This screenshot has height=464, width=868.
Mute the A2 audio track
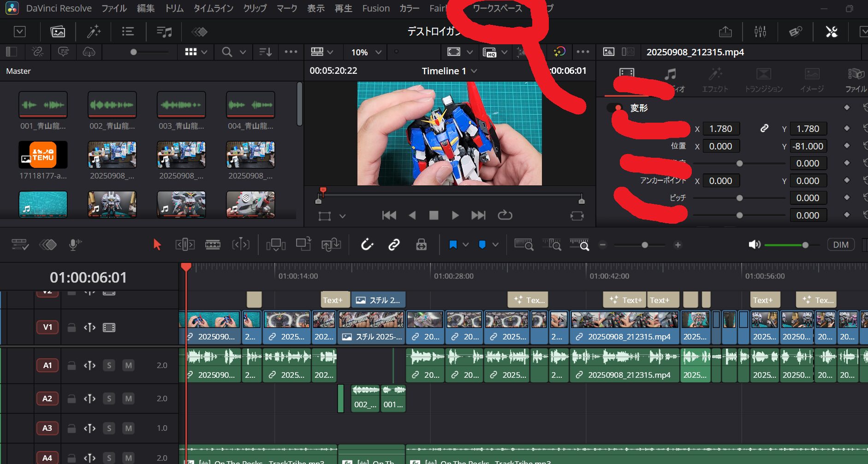click(x=128, y=399)
